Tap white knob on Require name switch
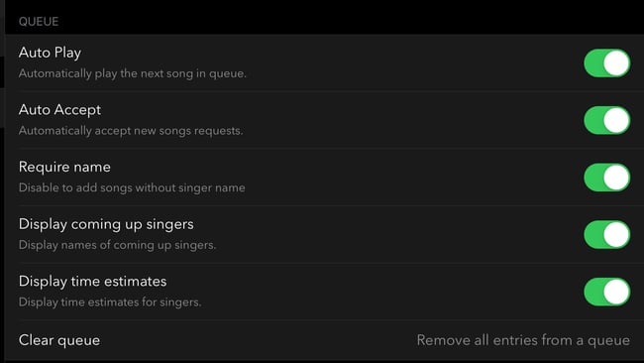Image resolution: width=644 pixels, height=363 pixels. point(616,178)
